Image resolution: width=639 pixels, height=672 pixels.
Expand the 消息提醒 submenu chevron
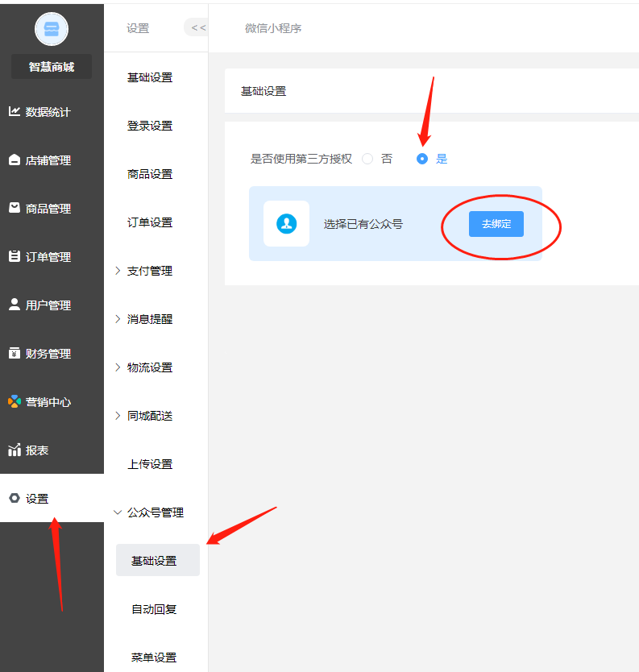point(118,319)
